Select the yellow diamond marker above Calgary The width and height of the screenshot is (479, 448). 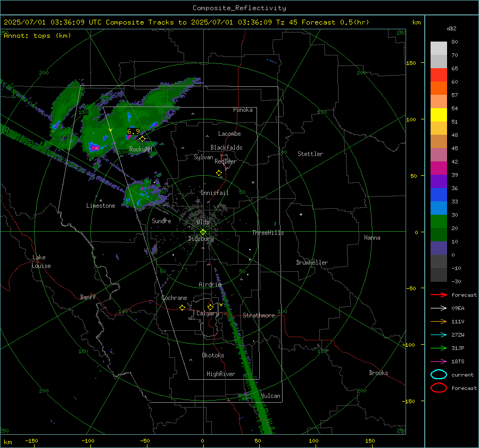click(x=210, y=307)
